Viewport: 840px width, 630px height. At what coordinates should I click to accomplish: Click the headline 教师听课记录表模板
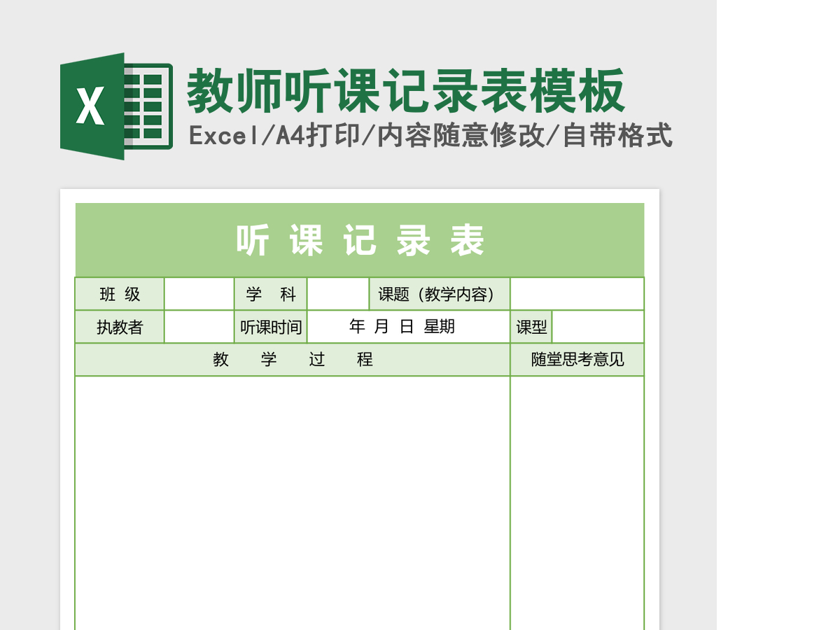[406, 90]
